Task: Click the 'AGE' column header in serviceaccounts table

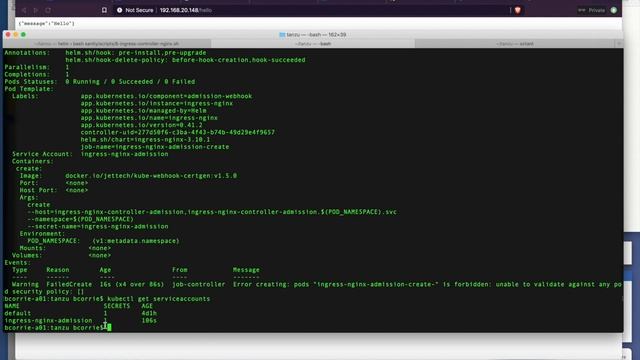Action: click(x=147, y=306)
